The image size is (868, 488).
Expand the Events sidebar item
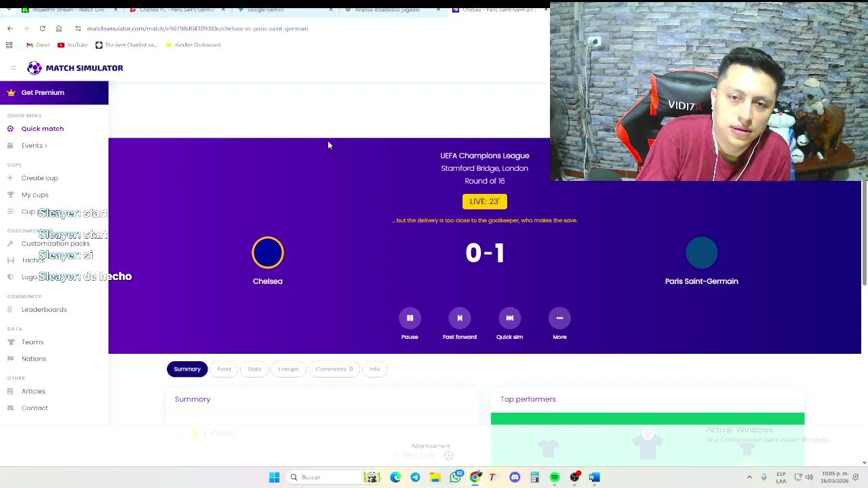(x=32, y=146)
